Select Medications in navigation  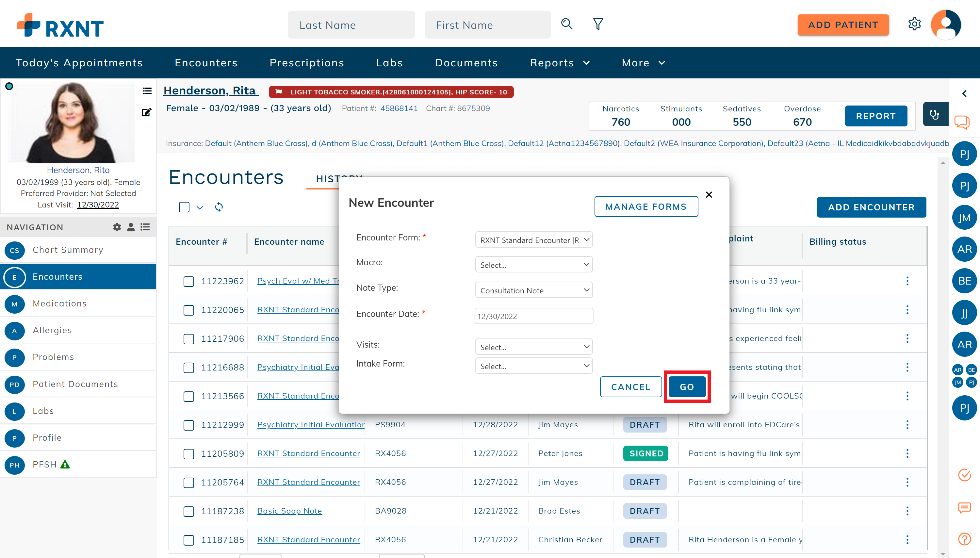coord(78,304)
